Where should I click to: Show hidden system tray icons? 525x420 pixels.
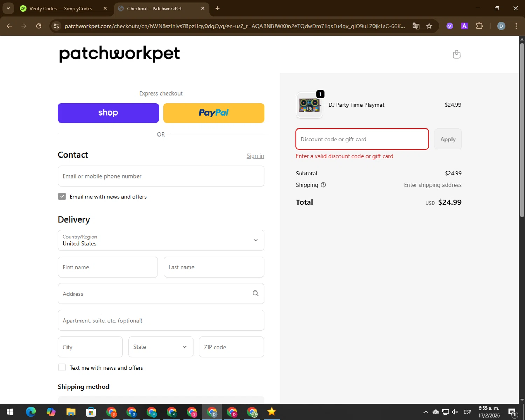426,412
